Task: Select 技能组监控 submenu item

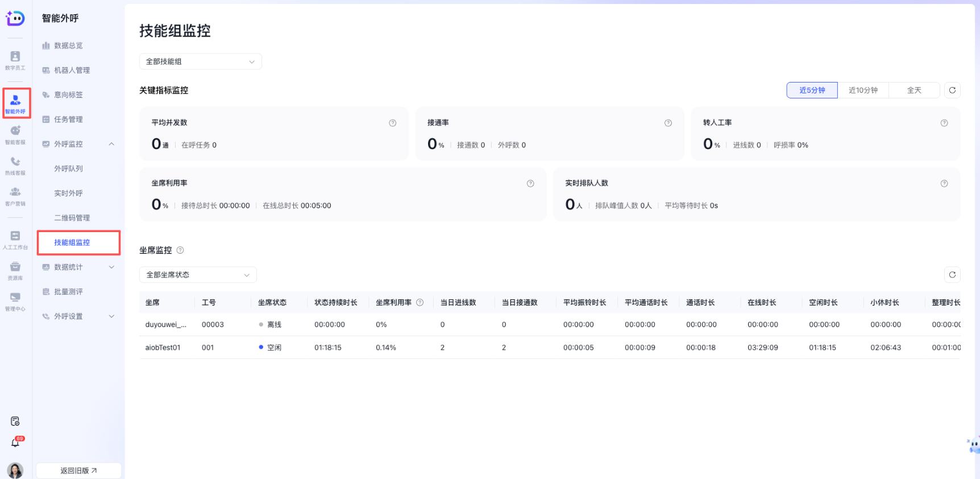Action: tap(78, 242)
